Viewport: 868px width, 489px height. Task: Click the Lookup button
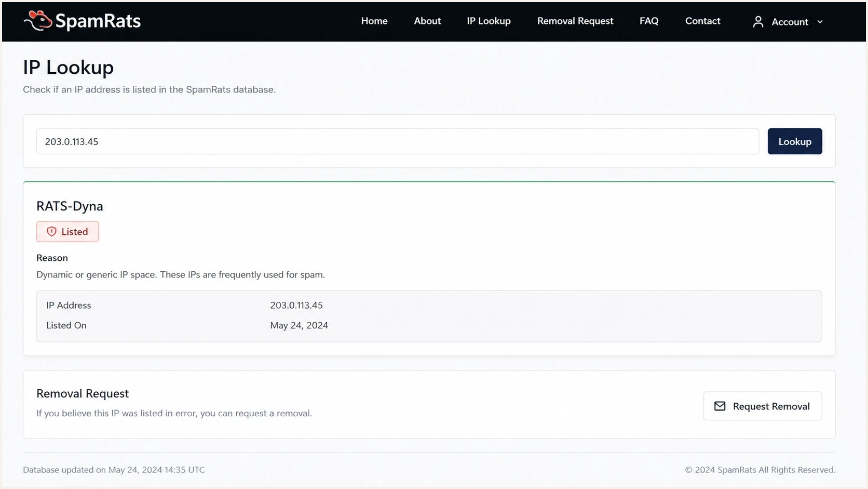(794, 141)
